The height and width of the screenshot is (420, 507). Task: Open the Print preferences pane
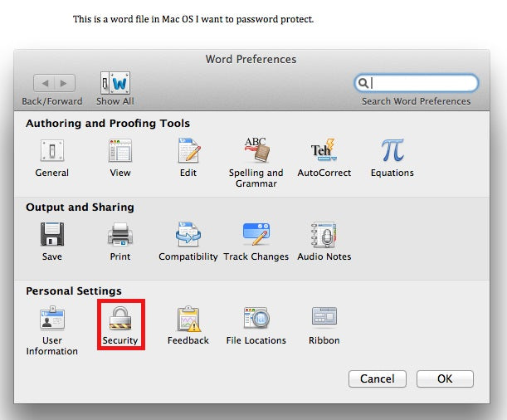click(120, 236)
